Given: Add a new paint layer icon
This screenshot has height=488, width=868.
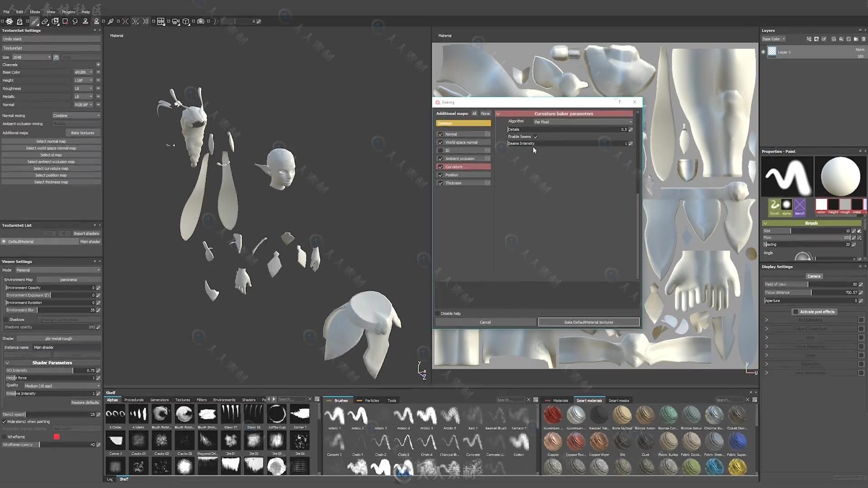Looking at the screenshot, I should click(834, 39).
